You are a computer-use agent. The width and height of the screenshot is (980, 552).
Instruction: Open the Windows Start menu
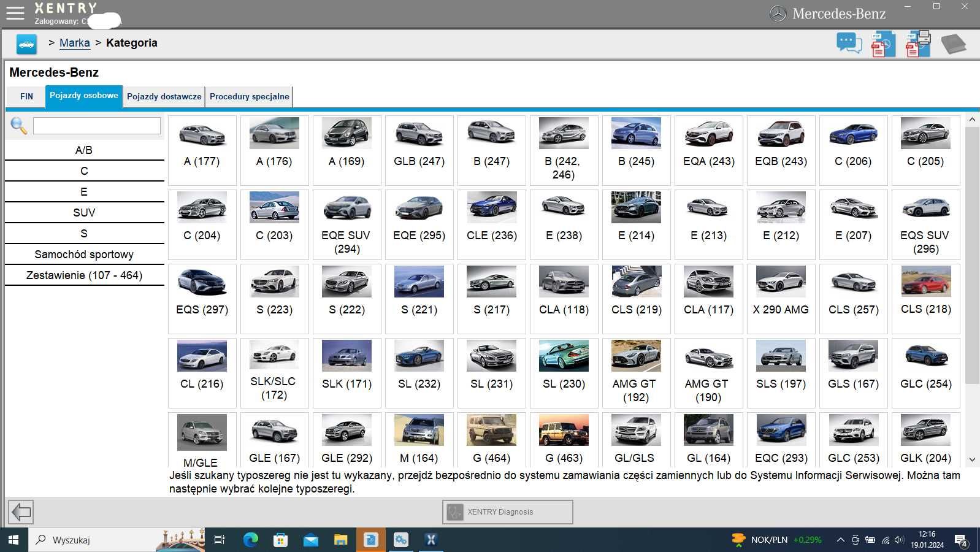(13, 540)
